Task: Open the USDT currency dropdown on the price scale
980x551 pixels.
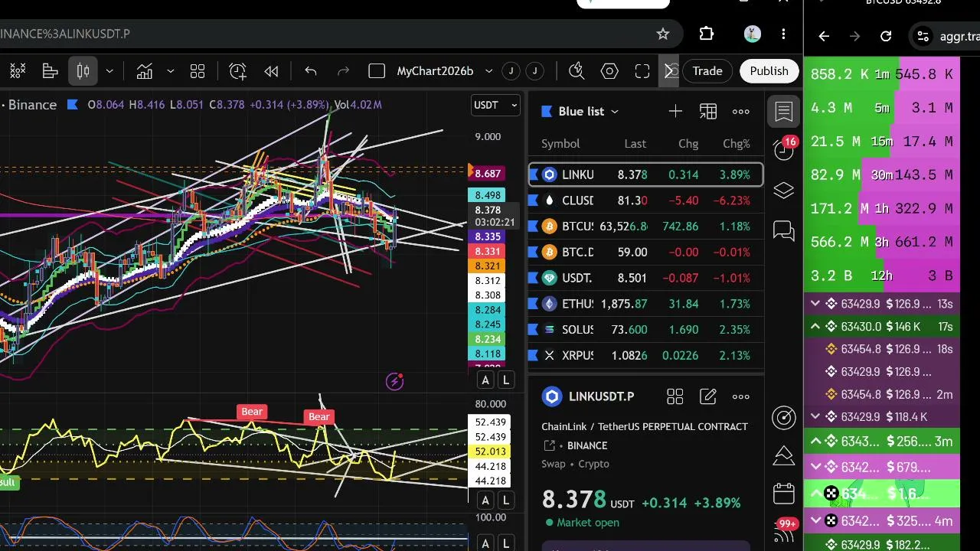Action: (x=495, y=105)
